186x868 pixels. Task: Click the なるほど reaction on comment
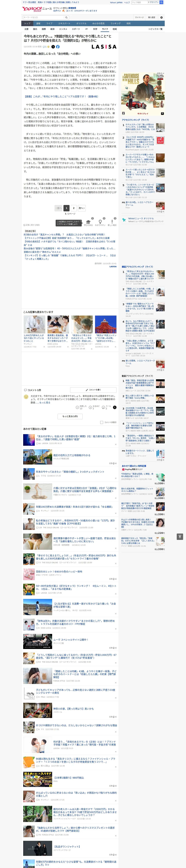coord(94,408)
